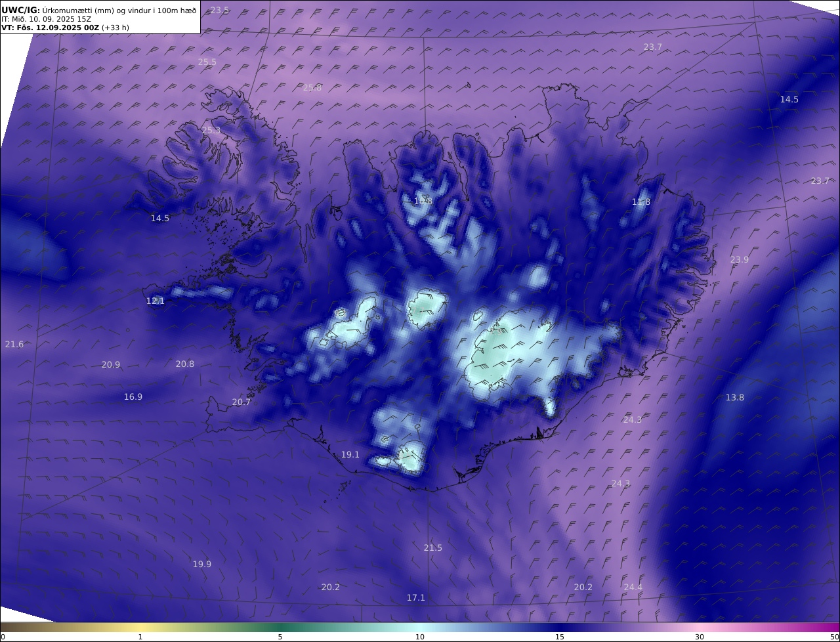The image size is (840, 642).
Task: Click the 25.8 value label
Action: click(312, 88)
